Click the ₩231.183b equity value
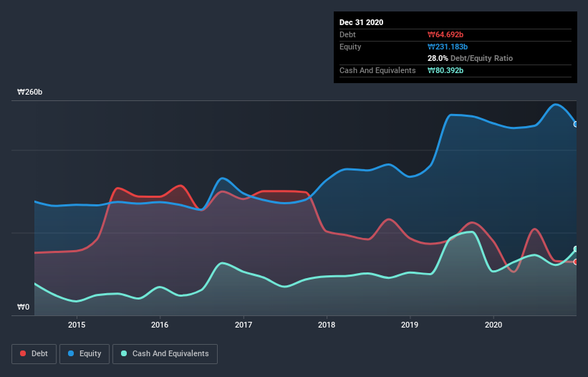 448,47
